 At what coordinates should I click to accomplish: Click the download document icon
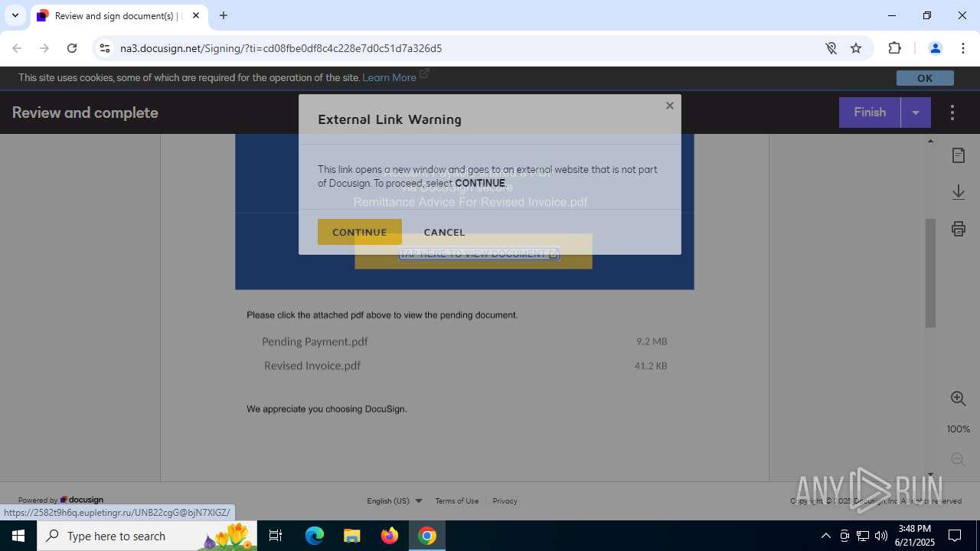click(x=958, y=192)
